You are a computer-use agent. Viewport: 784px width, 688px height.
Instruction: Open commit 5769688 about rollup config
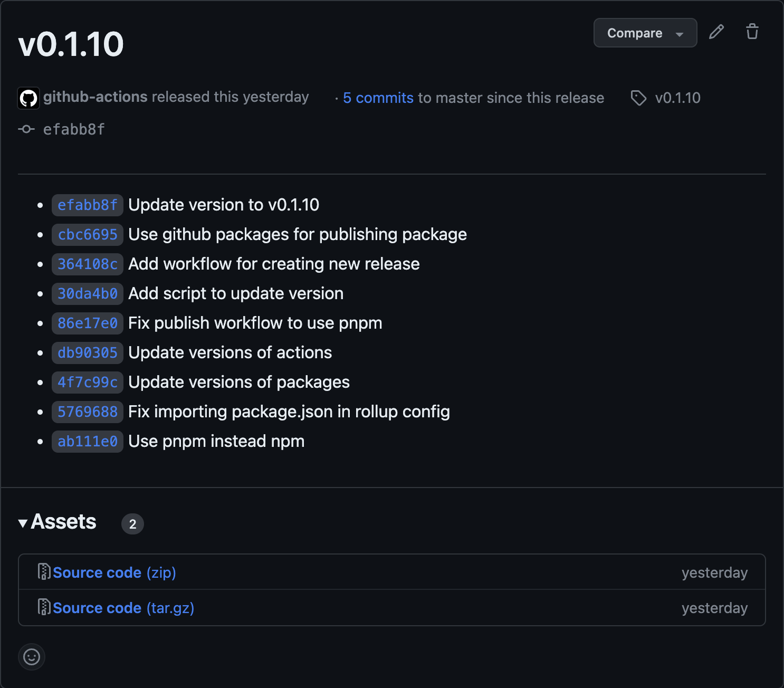pyautogui.click(x=87, y=412)
